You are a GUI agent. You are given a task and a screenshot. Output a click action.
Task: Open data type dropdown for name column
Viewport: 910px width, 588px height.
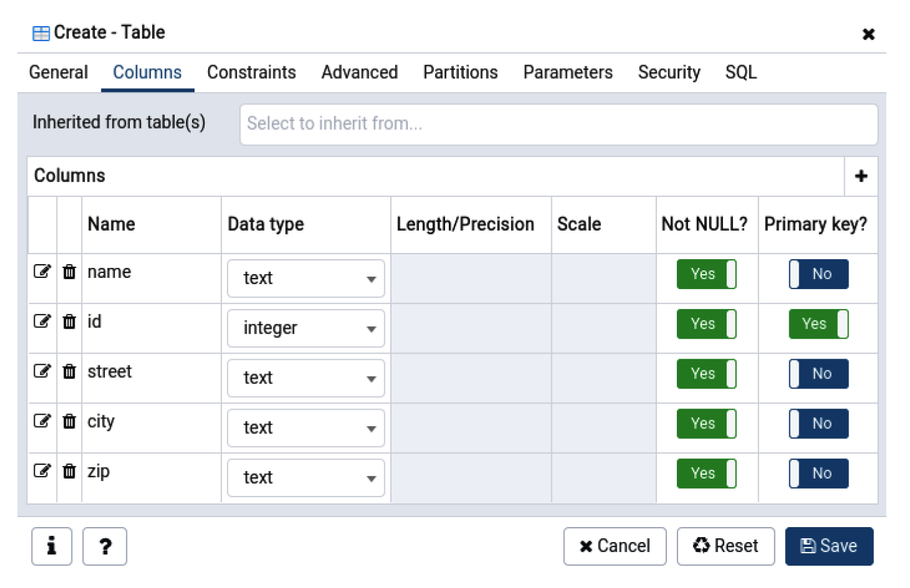coord(306,278)
